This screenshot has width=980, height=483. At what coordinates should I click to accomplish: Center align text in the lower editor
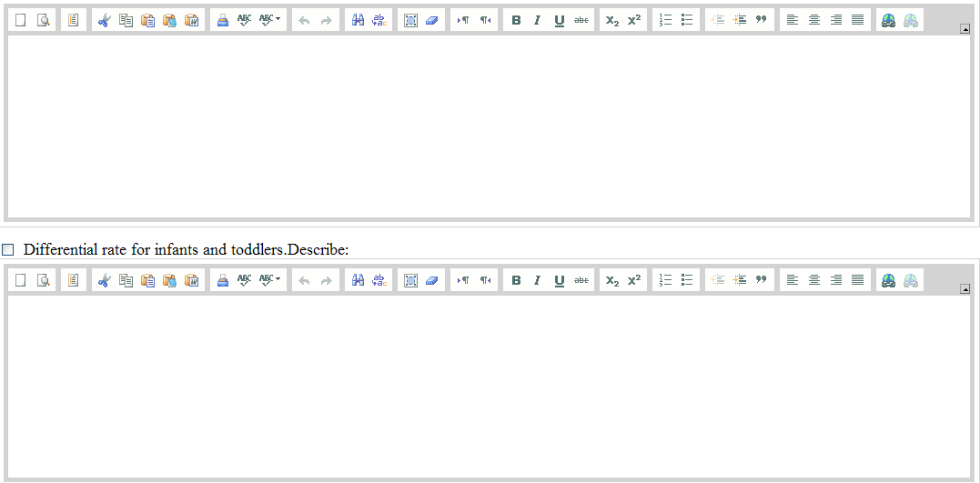point(814,280)
